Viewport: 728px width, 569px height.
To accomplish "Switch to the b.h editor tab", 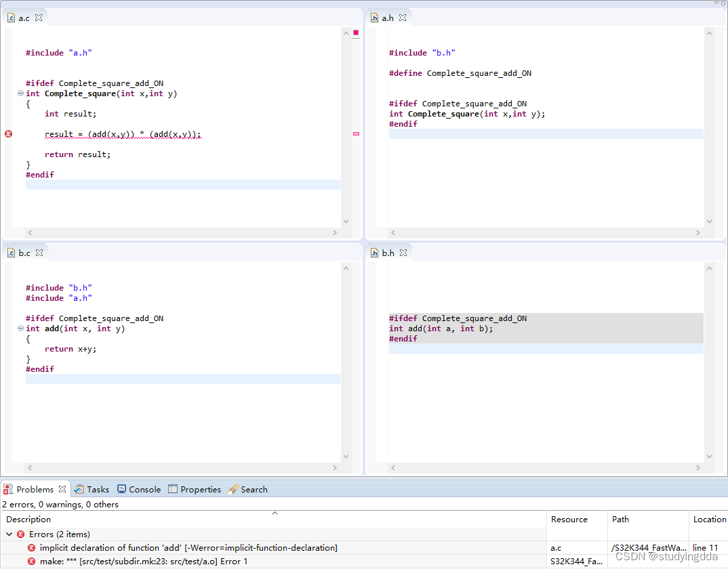I will pos(388,253).
